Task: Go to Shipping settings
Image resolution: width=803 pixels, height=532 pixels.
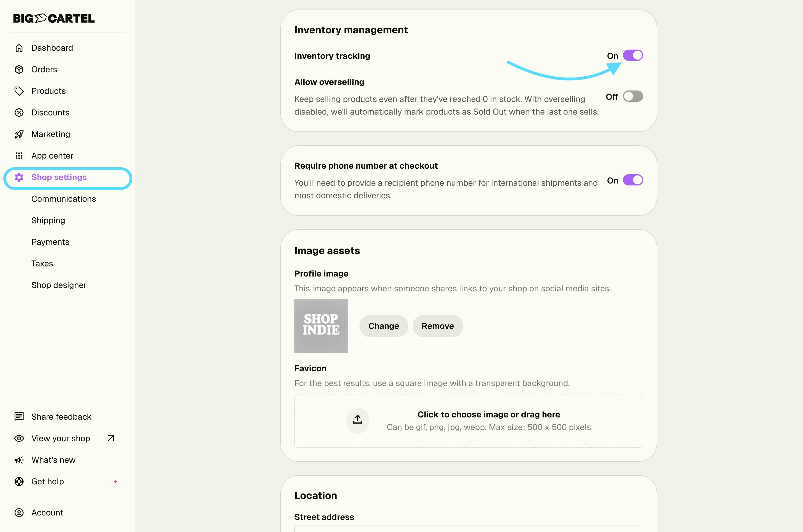Action: [x=48, y=220]
